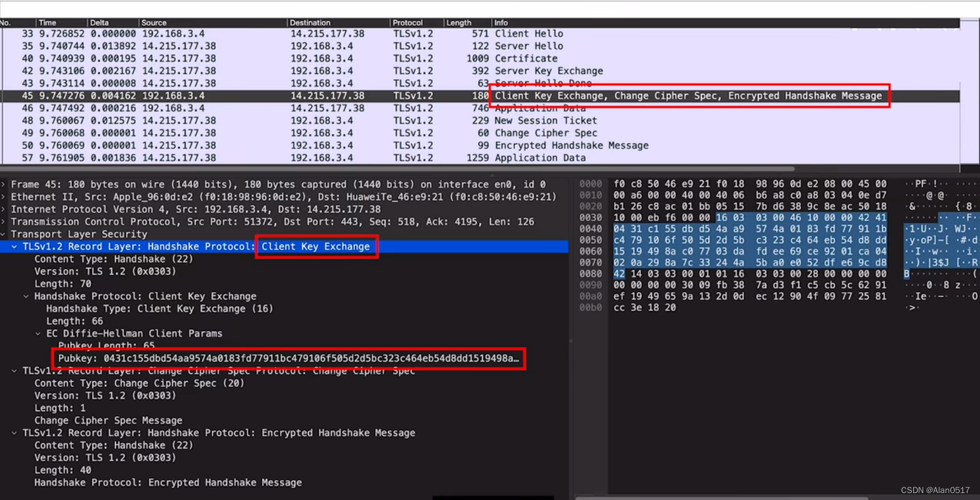Collapse the Change Cipher Spec record layer
Viewport: 980px width, 500px height.
[14, 370]
